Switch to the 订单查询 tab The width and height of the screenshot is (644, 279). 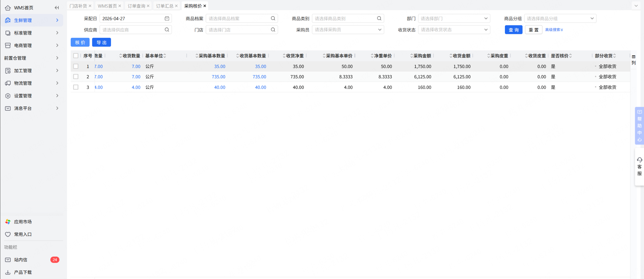click(136, 6)
